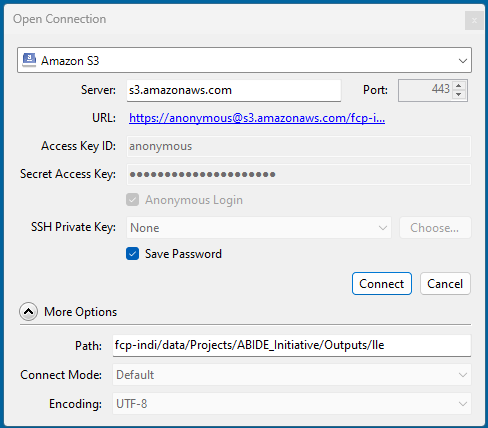Image resolution: width=488 pixels, height=428 pixels.
Task: Open the Connect Mode dropdown
Action: pos(292,375)
